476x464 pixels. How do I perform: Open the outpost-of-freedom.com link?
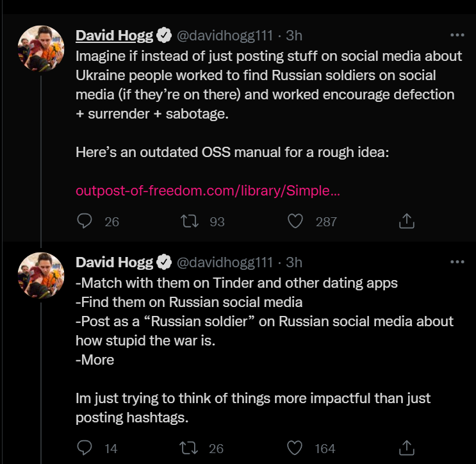(208, 191)
